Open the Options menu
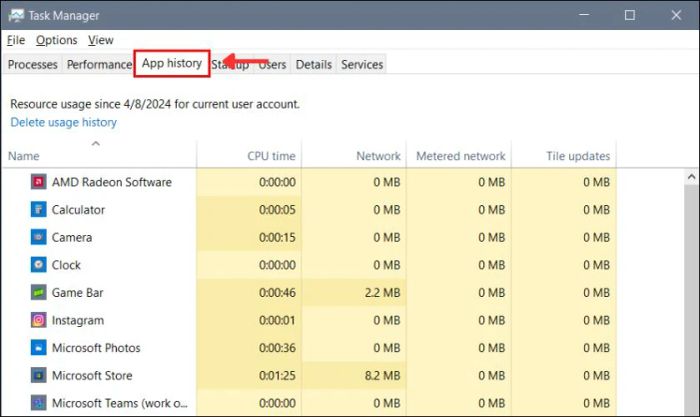This screenshot has height=417, width=700. (57, 40)
